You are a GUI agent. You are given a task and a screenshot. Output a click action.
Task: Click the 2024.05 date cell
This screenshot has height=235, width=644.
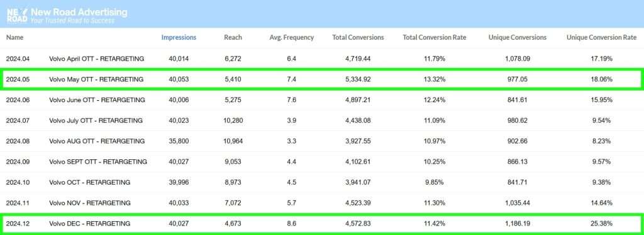pos(18,79)
